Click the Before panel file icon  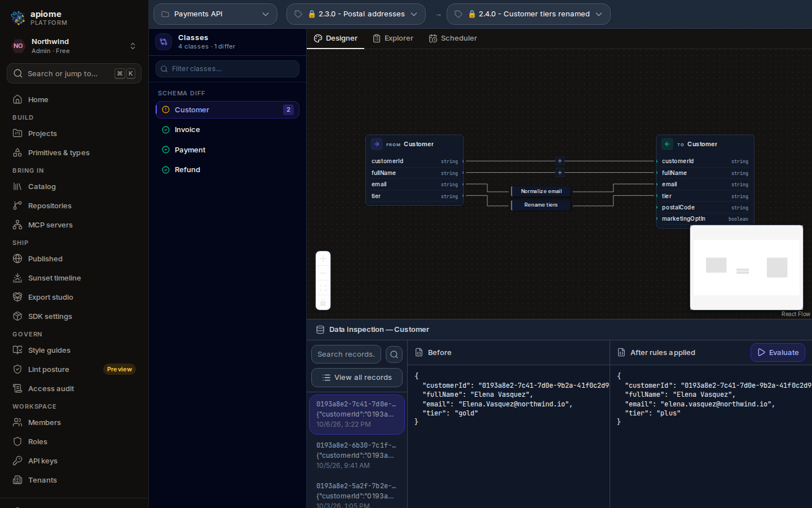[419, 352]
